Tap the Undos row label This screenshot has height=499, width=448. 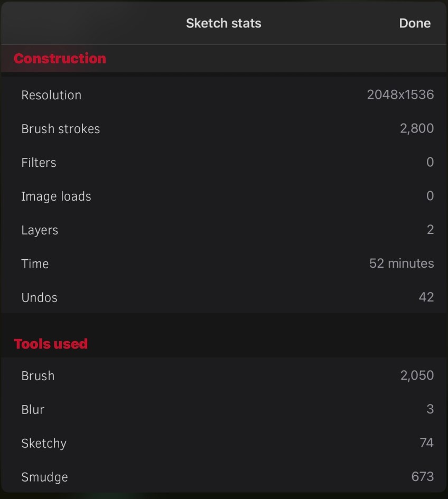click(x=39, y=298)
